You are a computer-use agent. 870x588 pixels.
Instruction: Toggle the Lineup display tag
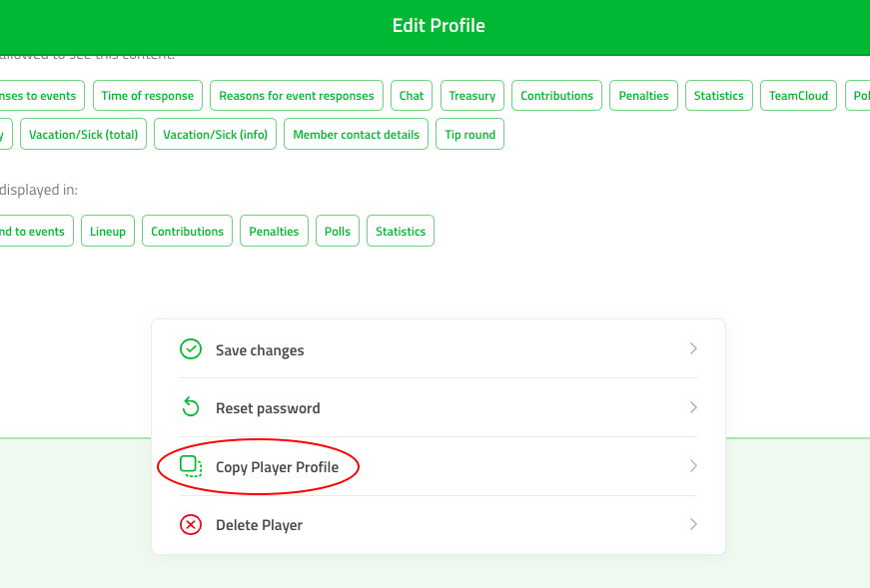tap(108, 231)
